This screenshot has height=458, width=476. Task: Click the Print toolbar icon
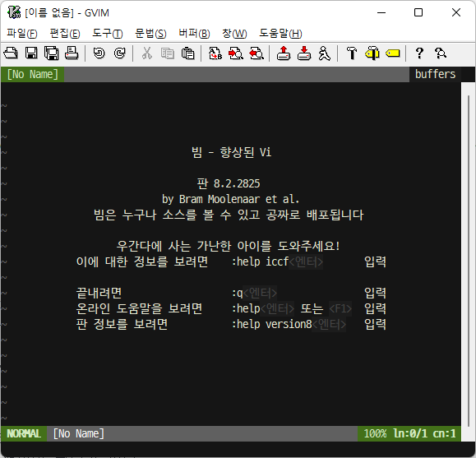tap(72, 53)
